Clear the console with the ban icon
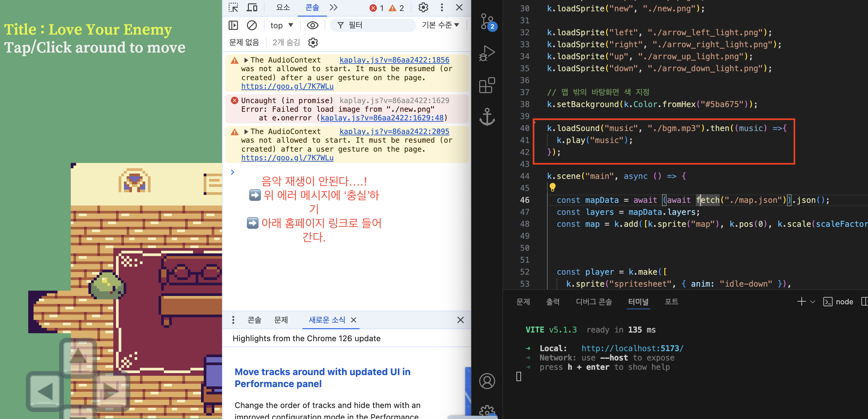This screenshot has height=419, width=868. click(252, 25)
